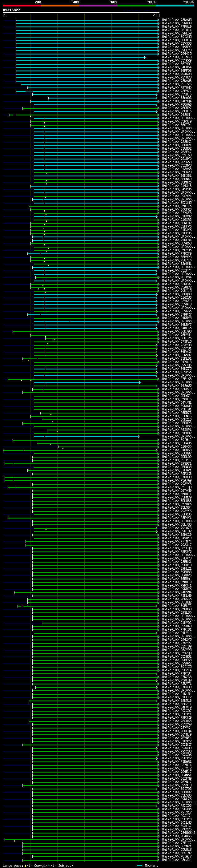Click the UniRef100_A5DUP3 label
This screenshot has height=868, width=197.
pyautogui.click(x=177, y=423)
